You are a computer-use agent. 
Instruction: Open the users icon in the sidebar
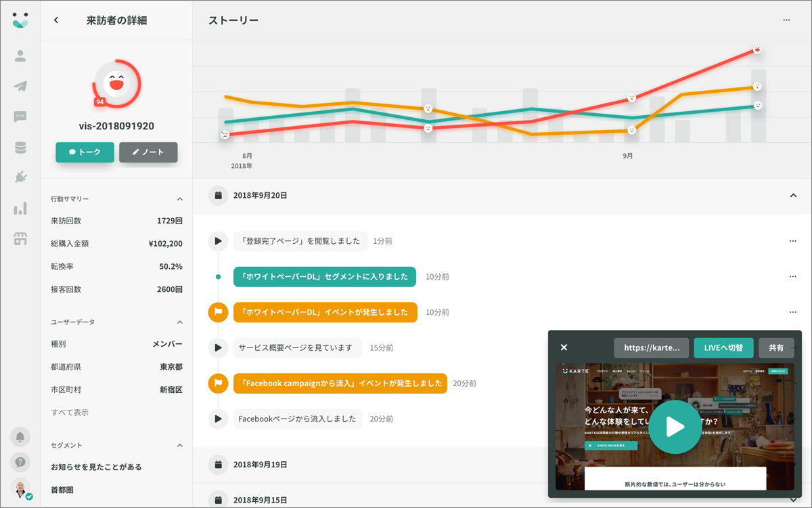(20, 56)
